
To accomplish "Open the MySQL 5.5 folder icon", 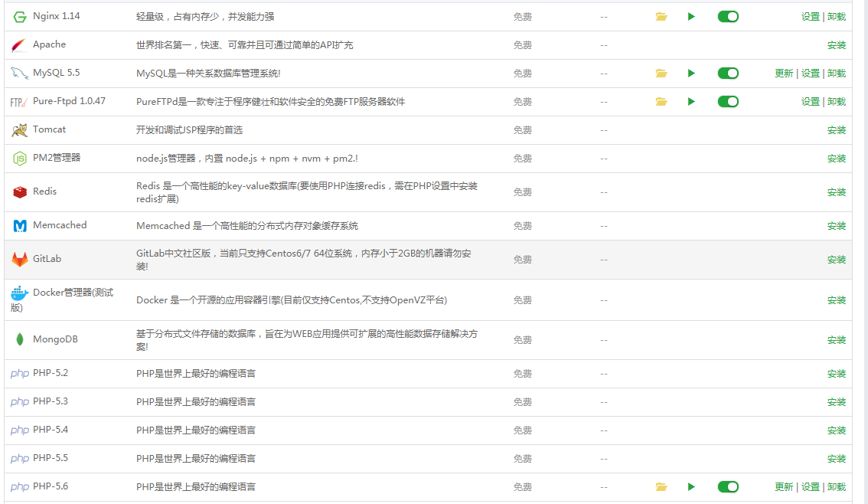I will (661, 73).
